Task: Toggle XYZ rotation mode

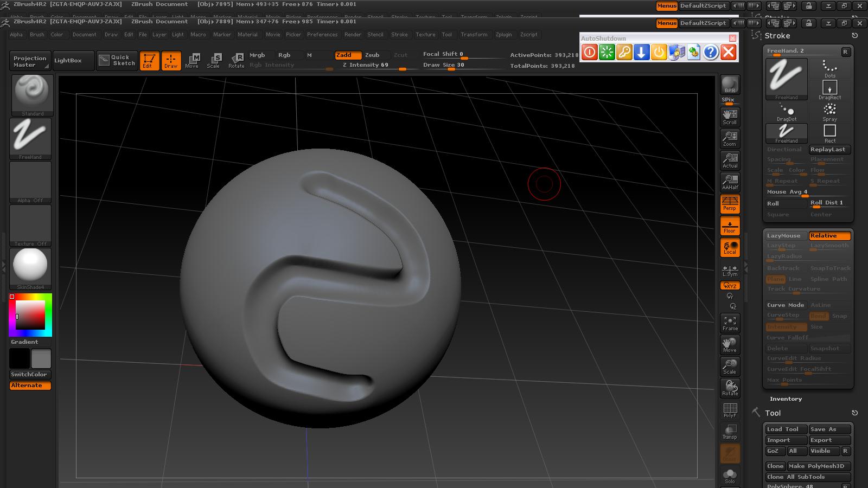Action: pyautogui.click(x=730, y=285)
